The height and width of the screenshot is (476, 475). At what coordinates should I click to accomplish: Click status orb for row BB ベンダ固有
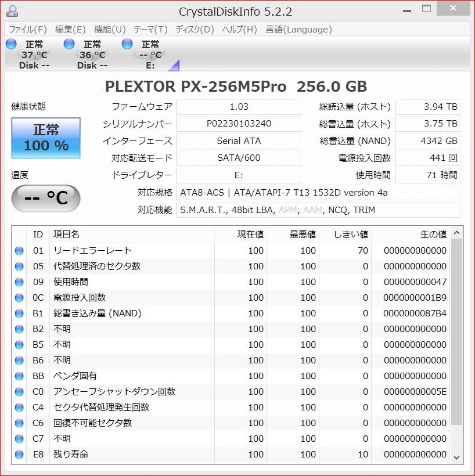coord(19,376)
